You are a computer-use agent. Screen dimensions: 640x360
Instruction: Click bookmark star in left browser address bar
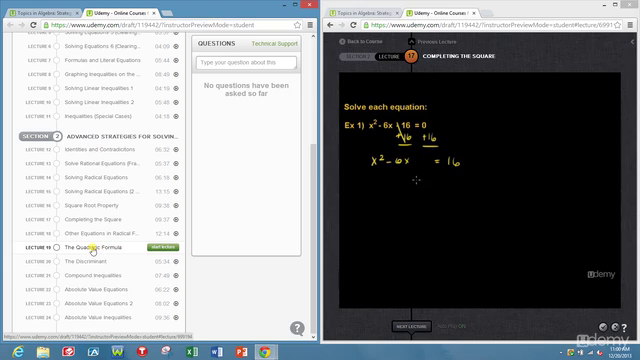tap(297, 25)
